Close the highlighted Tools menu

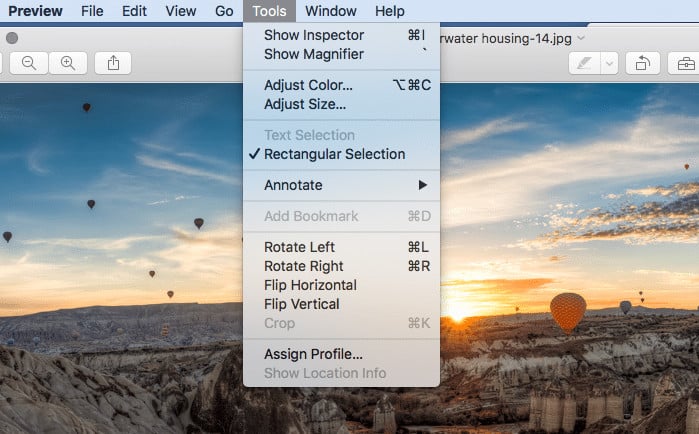coord(269,11)
